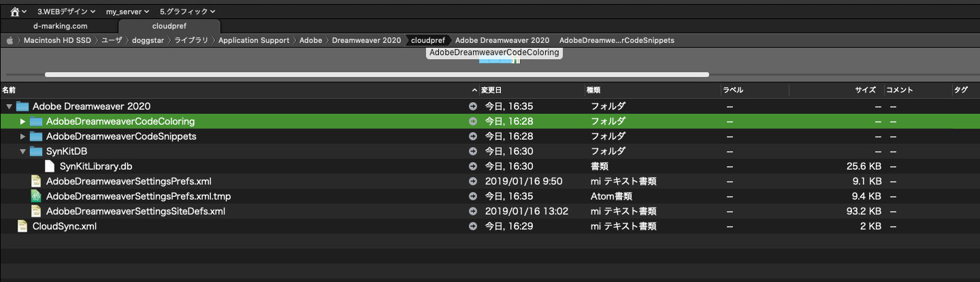This screenshot has height=282, width=980.
Task: Collapse the Adobe Dreamweaver 2020 folder
Action: coord(9,106)
